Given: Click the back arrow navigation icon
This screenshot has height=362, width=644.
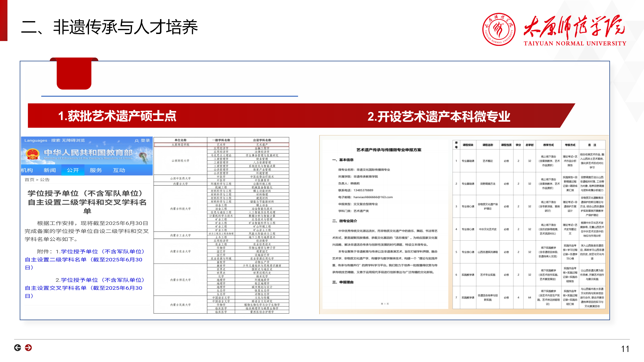Looking at the screenshot, I should coord(18,348).
